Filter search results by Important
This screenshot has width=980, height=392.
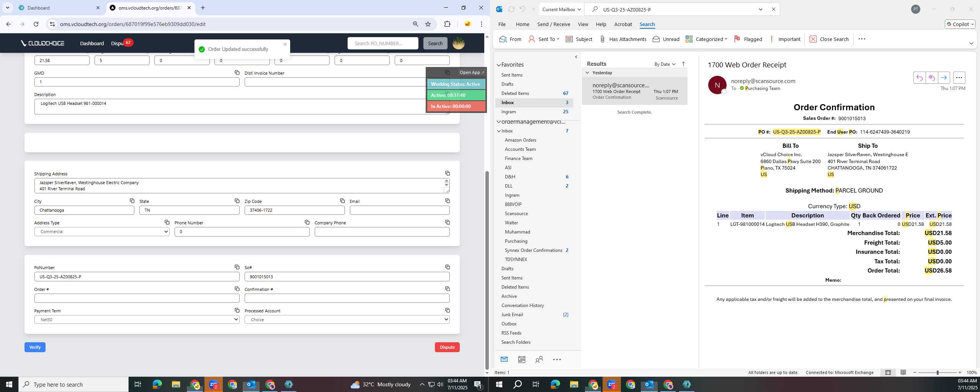(x=784, y=39)
